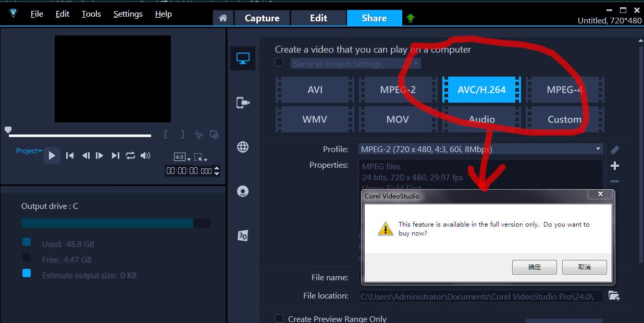Choose the Custom format button
The image size is (644, 323).
coord(565,119)
